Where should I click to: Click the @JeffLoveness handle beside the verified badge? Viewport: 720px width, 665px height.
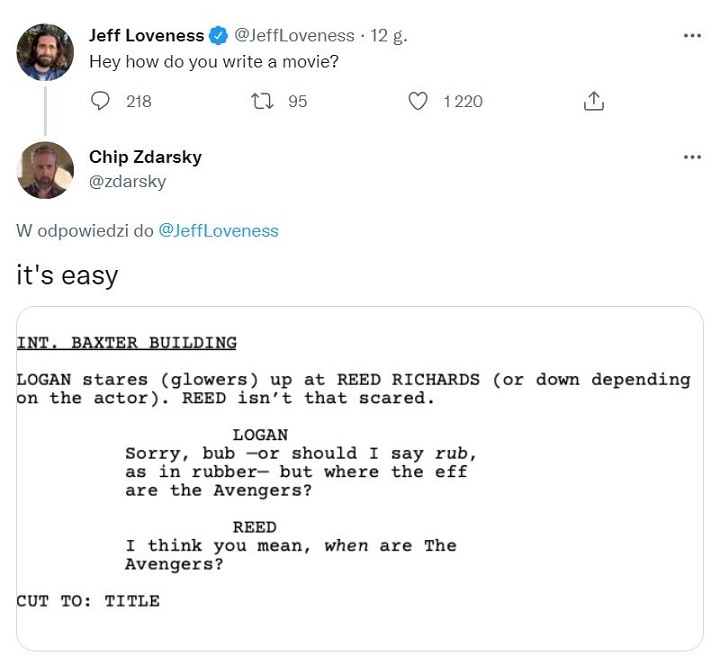coord(294,36)
